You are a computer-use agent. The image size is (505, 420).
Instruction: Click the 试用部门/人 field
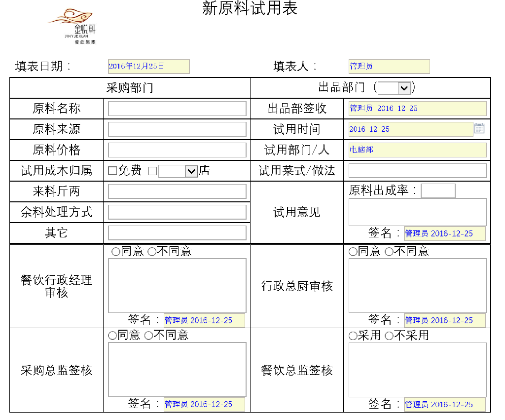[417, 150]
